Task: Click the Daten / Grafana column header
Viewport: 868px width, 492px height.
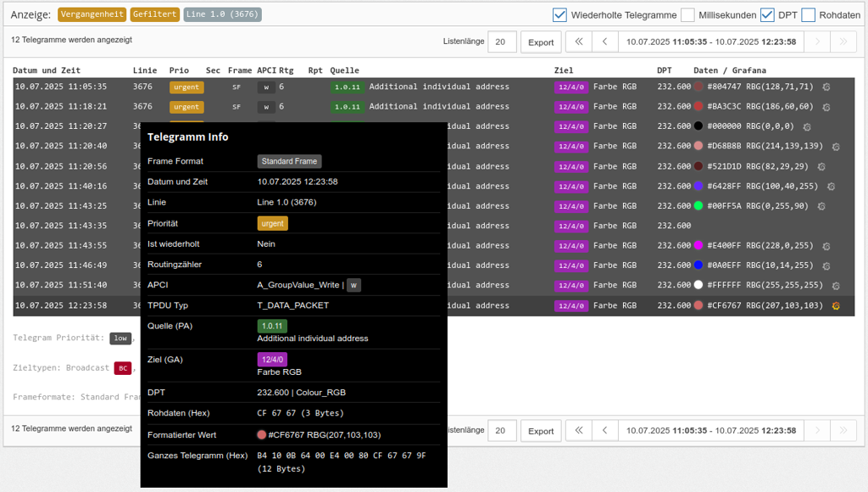Action: [x=730, y=70]
